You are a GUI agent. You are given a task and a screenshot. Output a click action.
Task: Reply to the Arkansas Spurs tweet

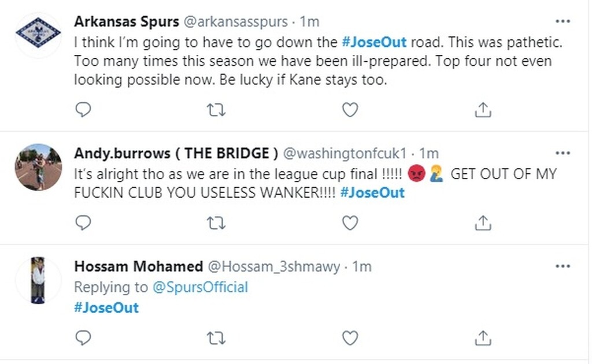tap(84, 109)
